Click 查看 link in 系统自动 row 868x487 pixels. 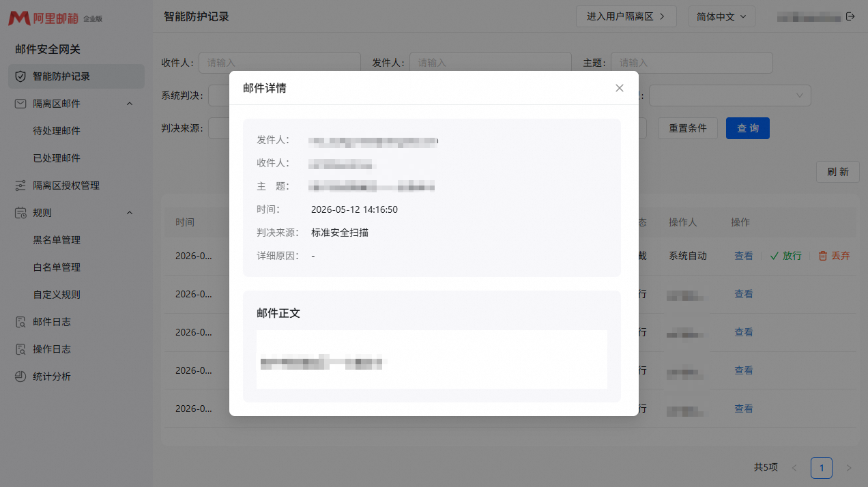pos(744,256)
